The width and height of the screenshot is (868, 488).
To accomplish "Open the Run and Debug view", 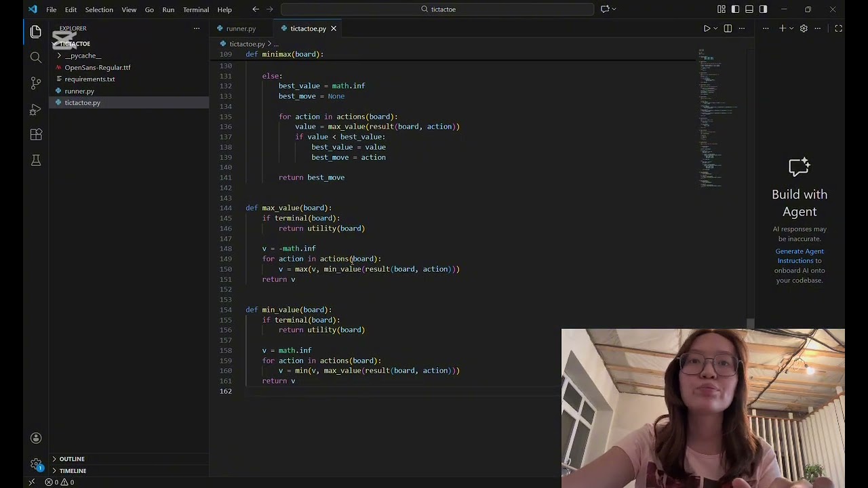I will click(x=36, y=109).
